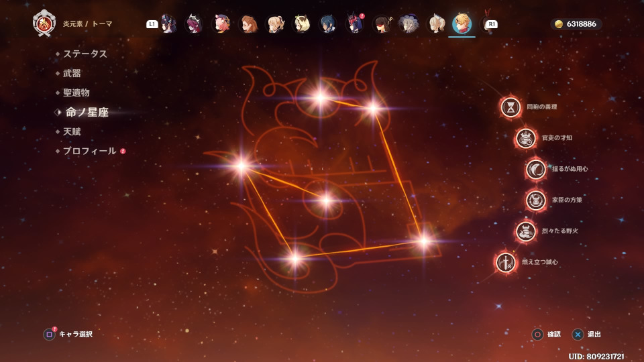Click the Pyro element emblem beside 炎元素

[44, 23]
